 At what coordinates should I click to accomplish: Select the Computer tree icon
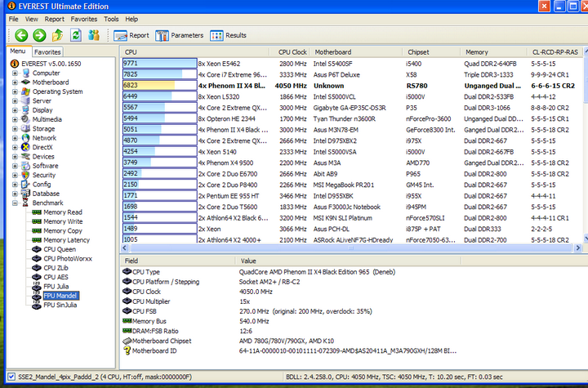pyautogui.click(x=25, y=73)
